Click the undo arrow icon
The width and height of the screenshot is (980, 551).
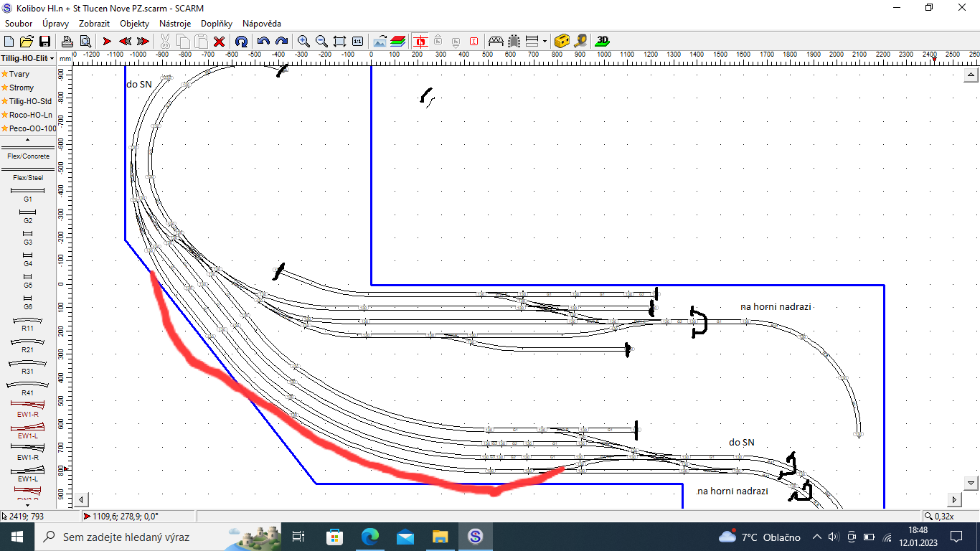point(263,41)
